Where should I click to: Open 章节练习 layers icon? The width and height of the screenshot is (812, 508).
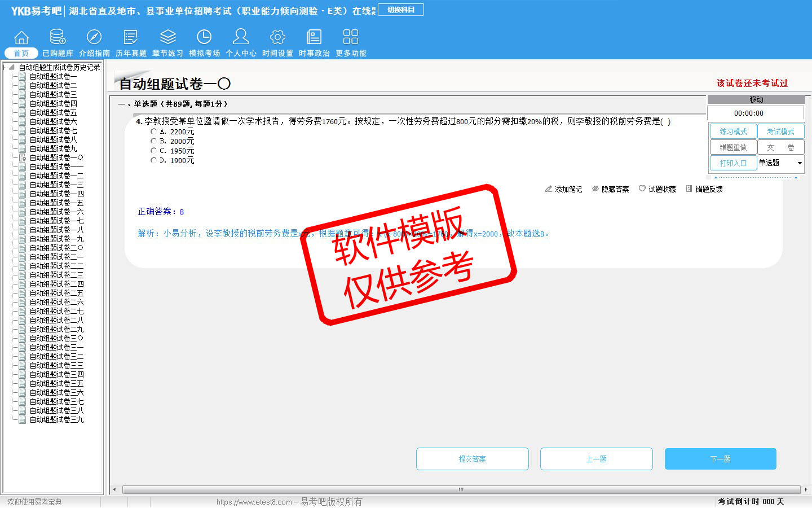pyautogui.click(x=167, y=37)
